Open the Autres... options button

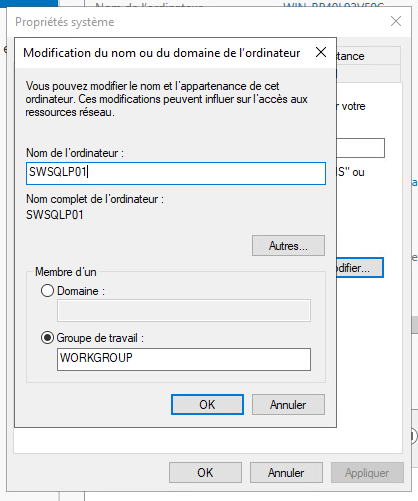(288, 246)
